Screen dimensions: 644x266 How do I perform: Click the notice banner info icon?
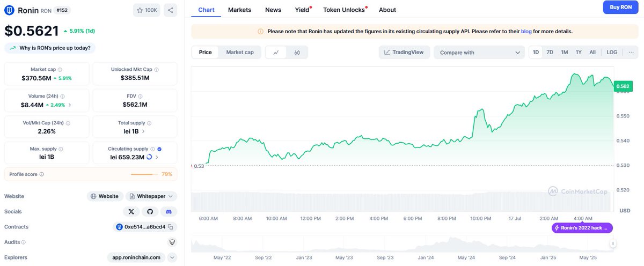(x=260, y=31)
